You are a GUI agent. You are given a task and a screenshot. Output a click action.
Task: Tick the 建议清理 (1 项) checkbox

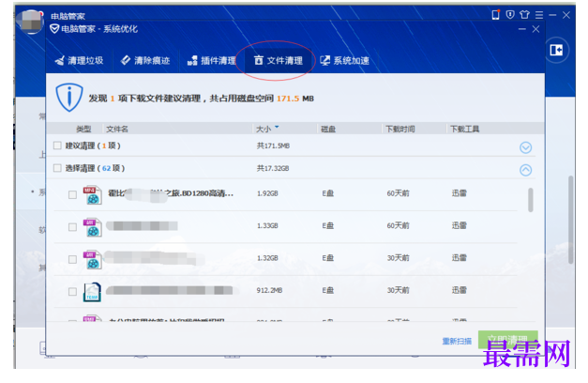pos(57,146)
